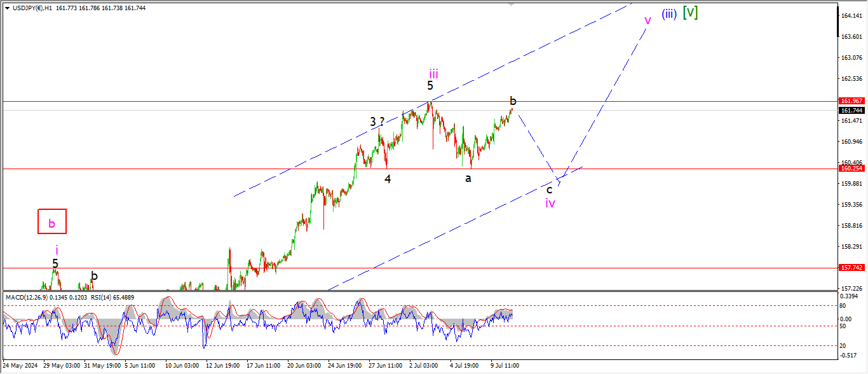Click the gray chart shift triangle marker
Screen dimensions: 868x374
[x=511, y=4]
